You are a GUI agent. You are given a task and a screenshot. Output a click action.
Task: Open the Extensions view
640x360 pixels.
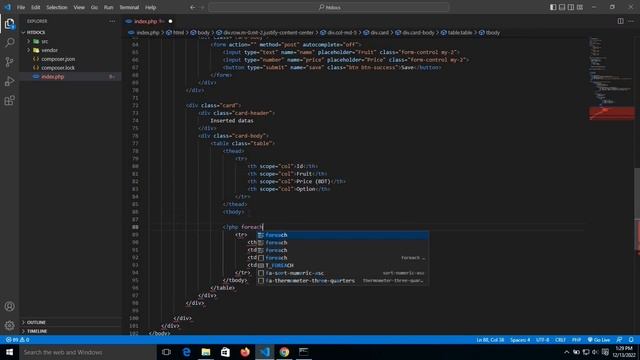click(9, 100)
